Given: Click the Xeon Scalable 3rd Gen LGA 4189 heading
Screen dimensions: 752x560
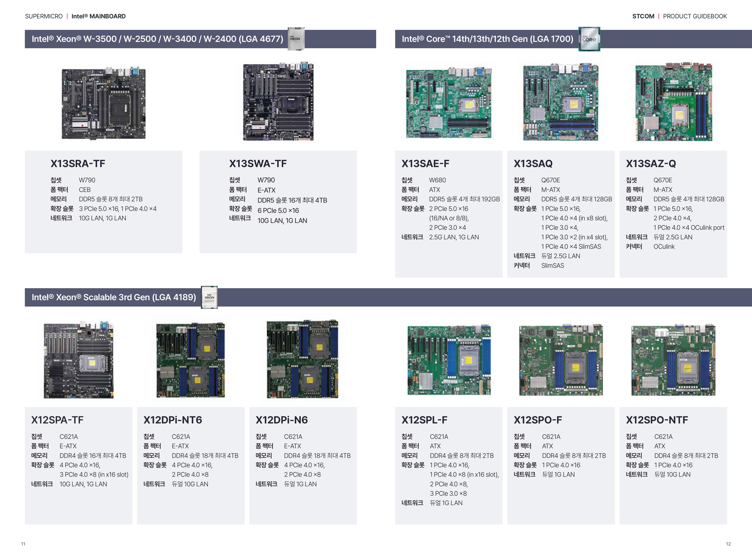Looking at the screenshot, I should coord(114,297).
